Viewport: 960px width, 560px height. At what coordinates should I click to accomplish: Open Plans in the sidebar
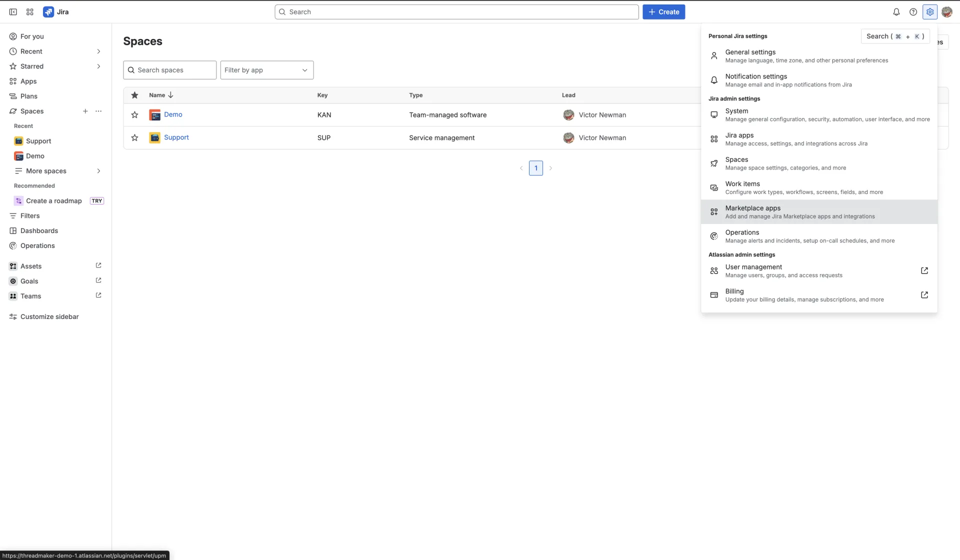click(x=56, y=96)
